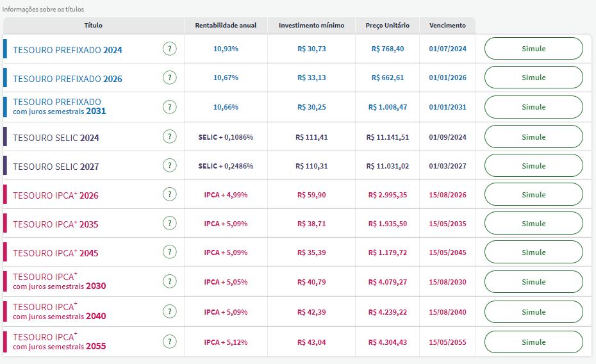Open the TESOURO IPCA+ 2026 title
The image size is (596, 364).
pyautogui.click(x=56, y=195)
